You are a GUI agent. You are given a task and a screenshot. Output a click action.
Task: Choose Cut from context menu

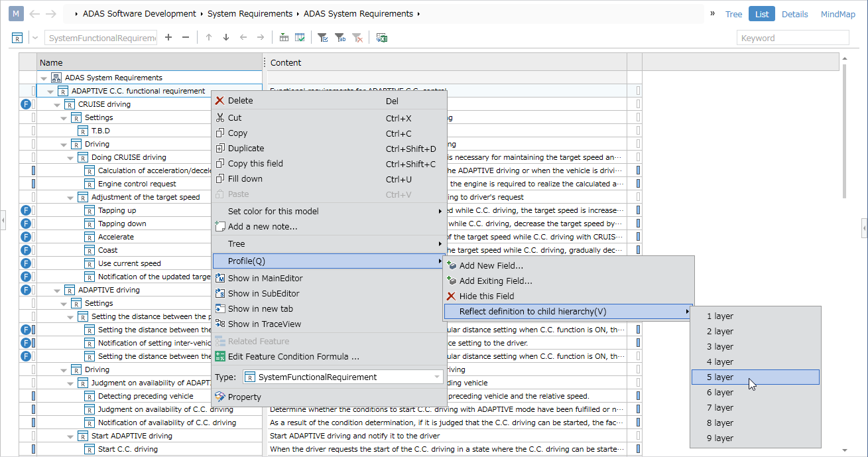coord(330,118)
